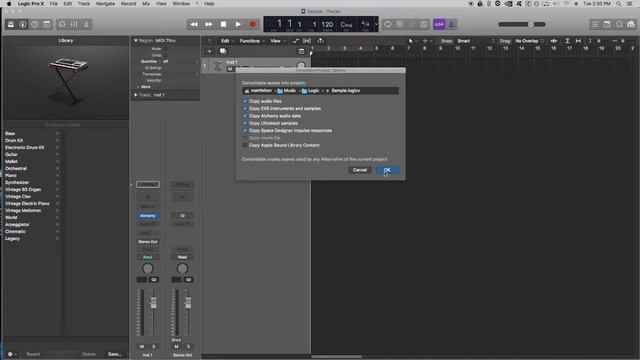Open Smart Controls from control bar
The image size is (640, 360).
(x=62, y=24)
